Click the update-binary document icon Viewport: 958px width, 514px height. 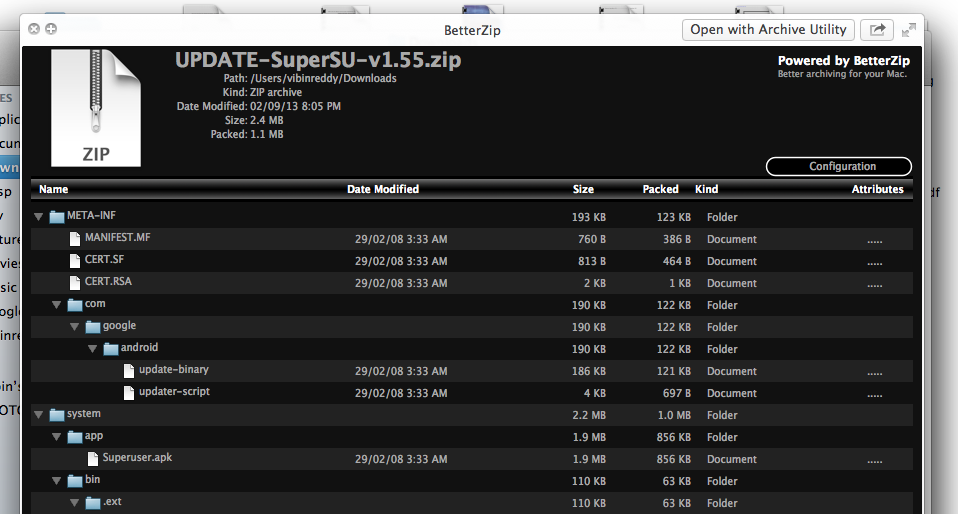point(129,371)
